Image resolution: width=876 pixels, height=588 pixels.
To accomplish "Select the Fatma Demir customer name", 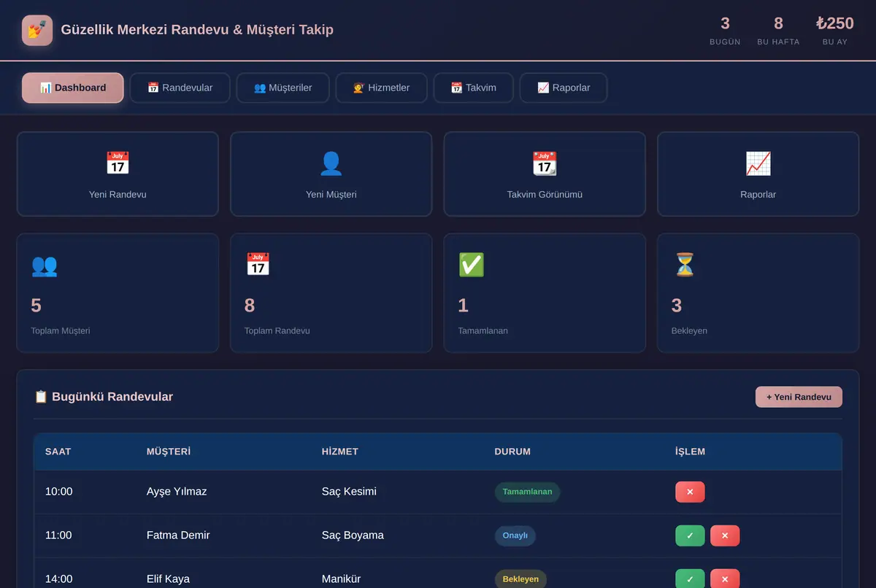I will [x=178, y=535].
